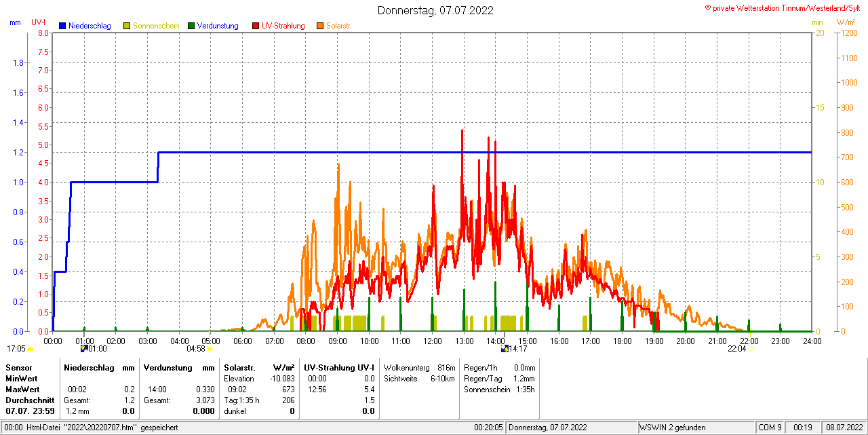
Task: Click the 00:19 status bar panel
Action: pos(804,428)
